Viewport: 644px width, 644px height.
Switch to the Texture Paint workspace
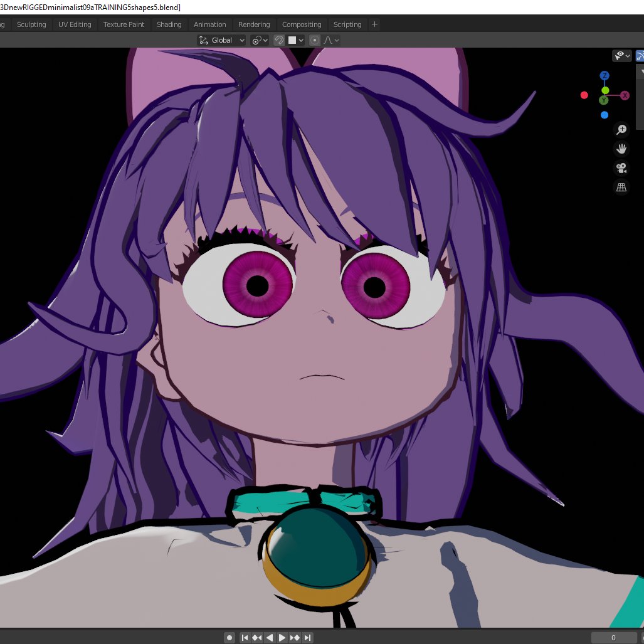124,24
